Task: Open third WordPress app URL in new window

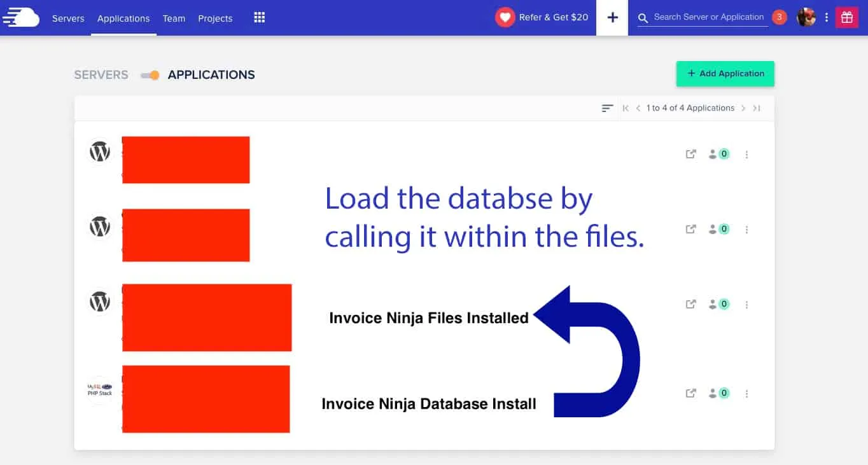Action: 690,304
